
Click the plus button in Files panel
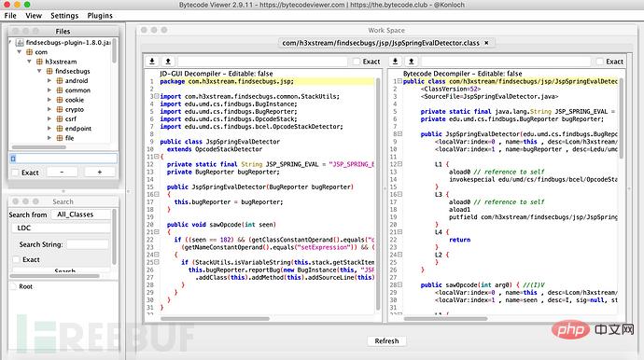point(99,173)
